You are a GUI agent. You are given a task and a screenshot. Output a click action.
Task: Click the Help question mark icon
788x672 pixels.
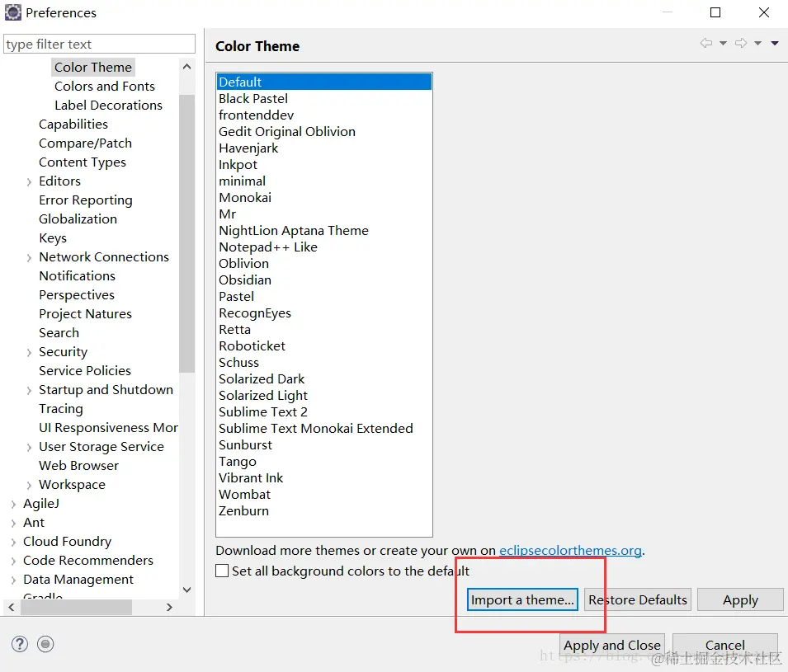tap(20, 644)
